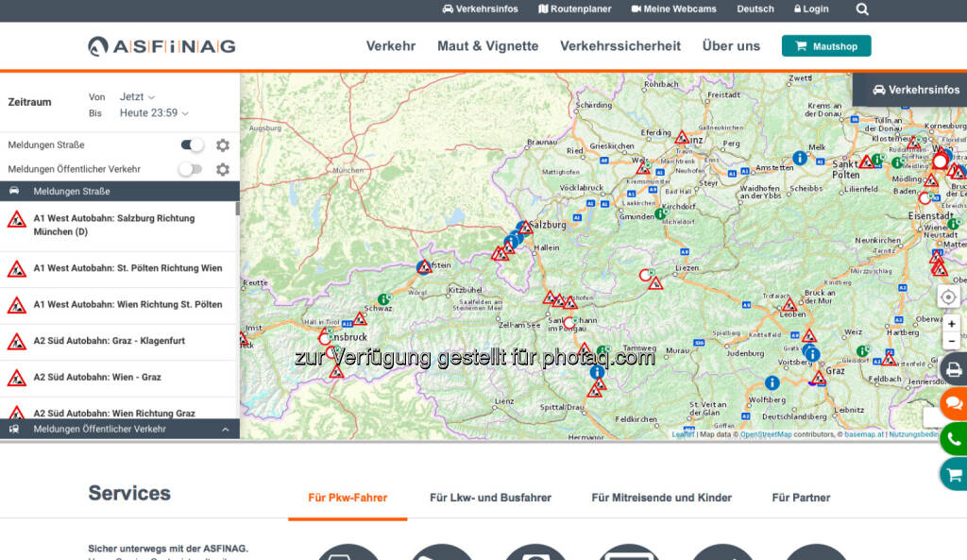The width and height of the screenshot is (967, 560).
Task: Toggle Meldungen Öffentlicher Verkehr switch
Action: click(191, 169)
